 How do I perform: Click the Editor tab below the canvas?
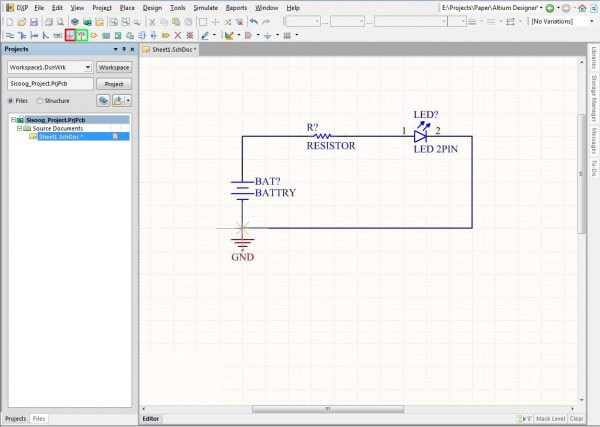151,419
